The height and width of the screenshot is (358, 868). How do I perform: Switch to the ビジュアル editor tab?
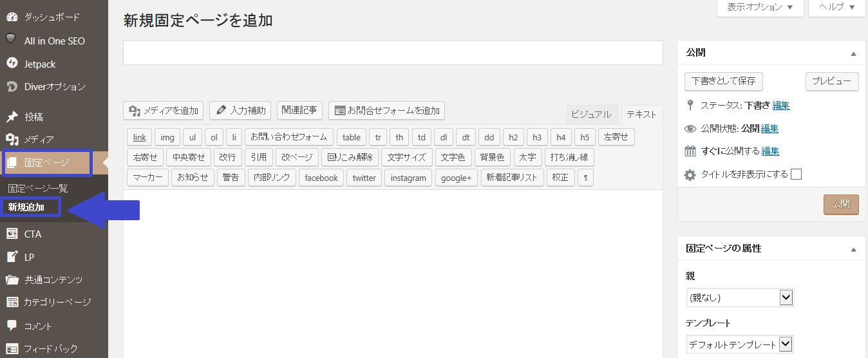591,114
